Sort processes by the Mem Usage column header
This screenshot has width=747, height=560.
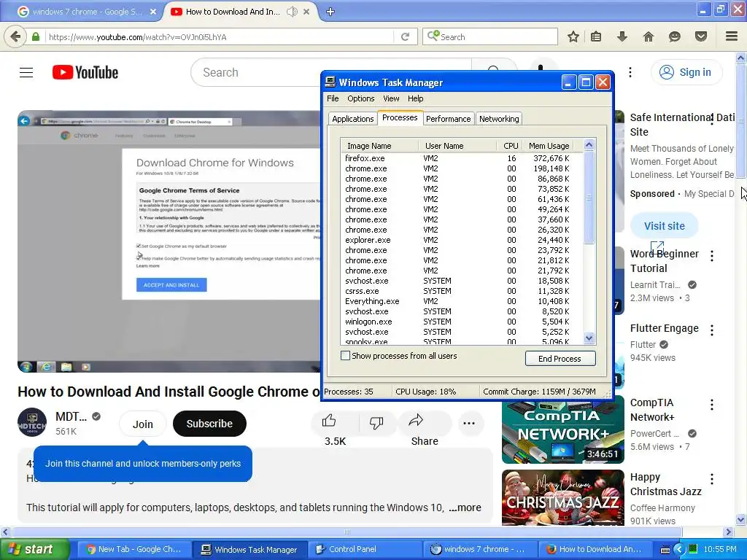pyautogui.click(x=549, y=146)
